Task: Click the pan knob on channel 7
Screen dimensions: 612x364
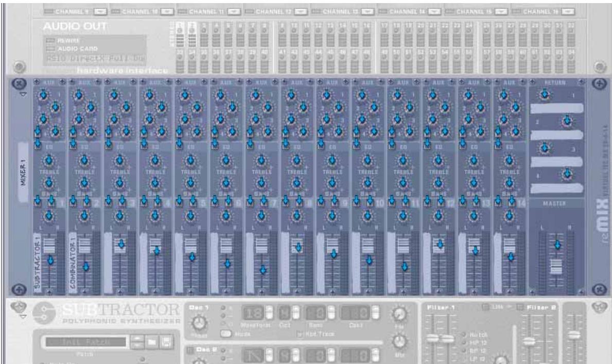Action: point(261,215)
